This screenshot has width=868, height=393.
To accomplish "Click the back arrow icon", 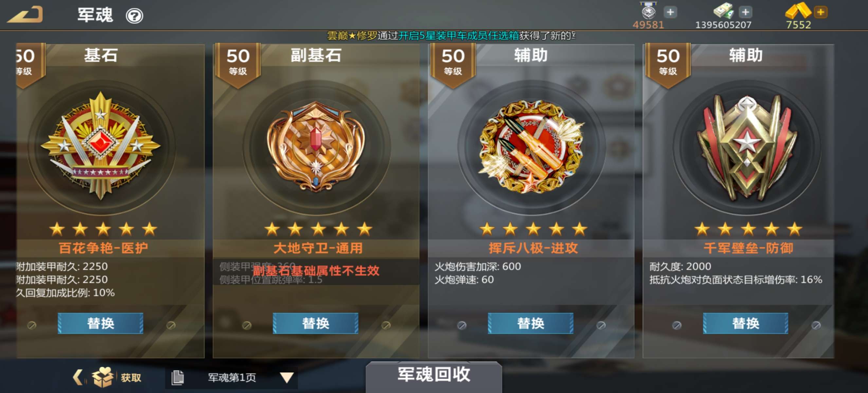I will pos(25,15).
